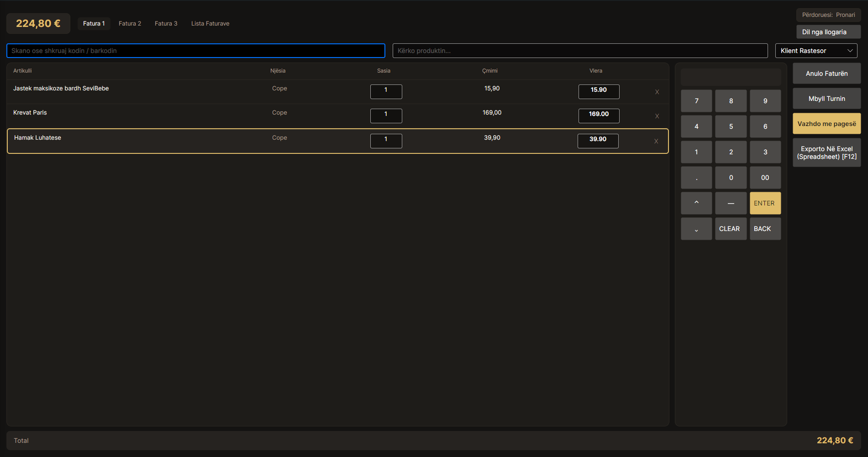868x457 pixels.
Task: Focus the barcode scan input field
Action: click(x=196, y=51)
